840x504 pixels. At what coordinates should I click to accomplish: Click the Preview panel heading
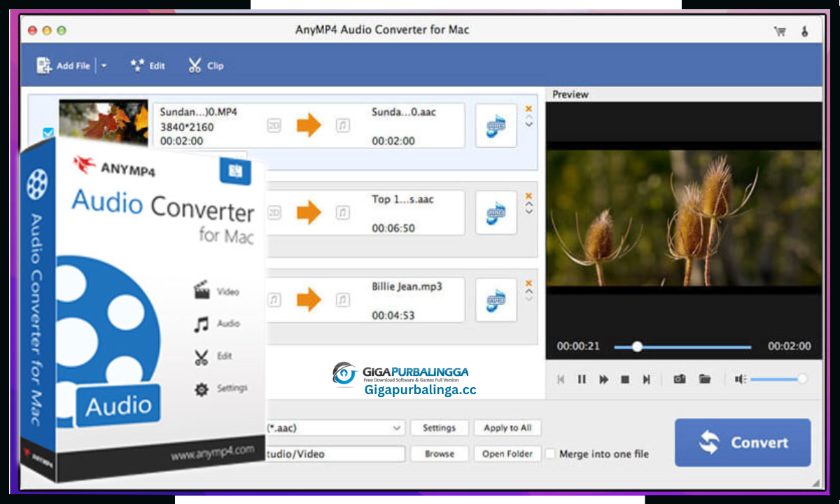(570, 94)
